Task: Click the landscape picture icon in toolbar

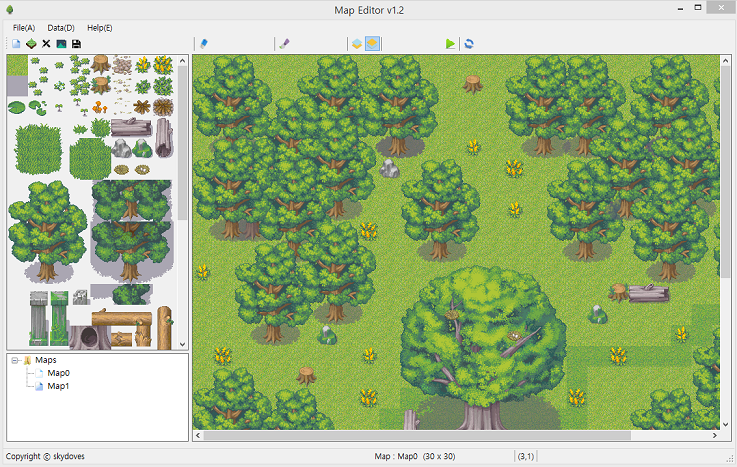Action: (x=61, y=44)
